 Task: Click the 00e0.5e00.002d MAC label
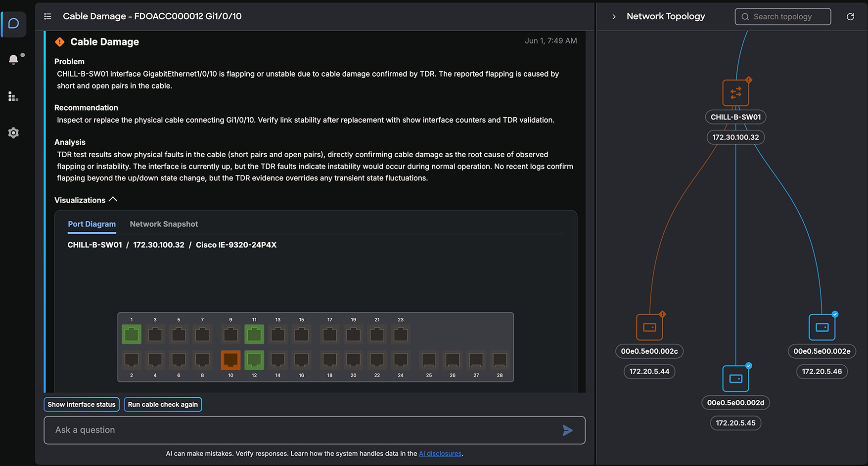point(736,403)
